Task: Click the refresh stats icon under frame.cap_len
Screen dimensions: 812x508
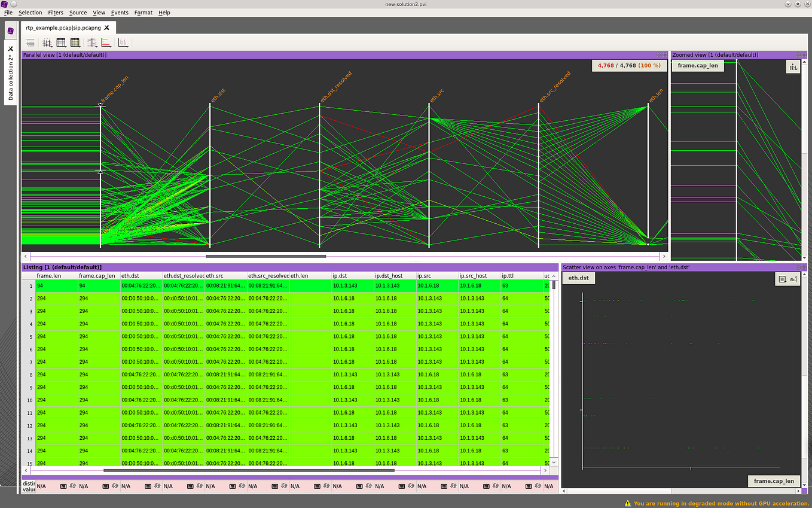Action: pyautogui.click(x=115, y=486)
